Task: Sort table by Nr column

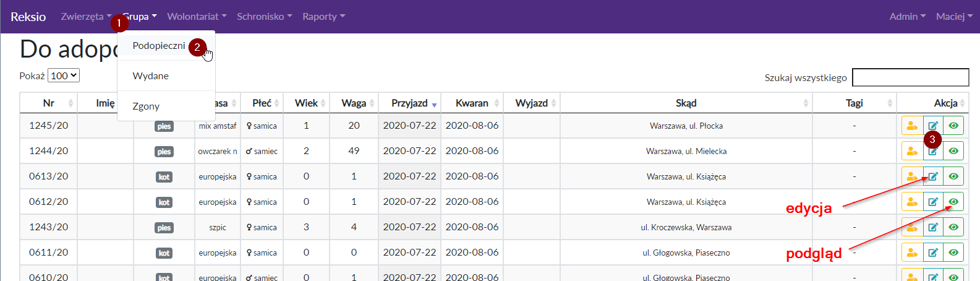Action: (49, 103)
